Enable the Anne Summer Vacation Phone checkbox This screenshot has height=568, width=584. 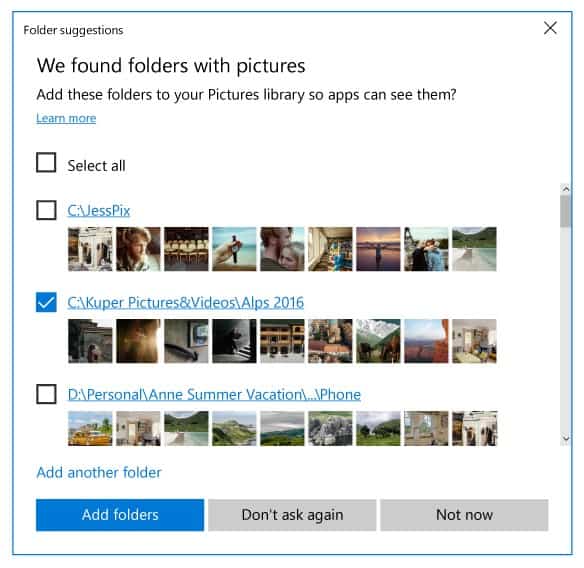[46, 394]
